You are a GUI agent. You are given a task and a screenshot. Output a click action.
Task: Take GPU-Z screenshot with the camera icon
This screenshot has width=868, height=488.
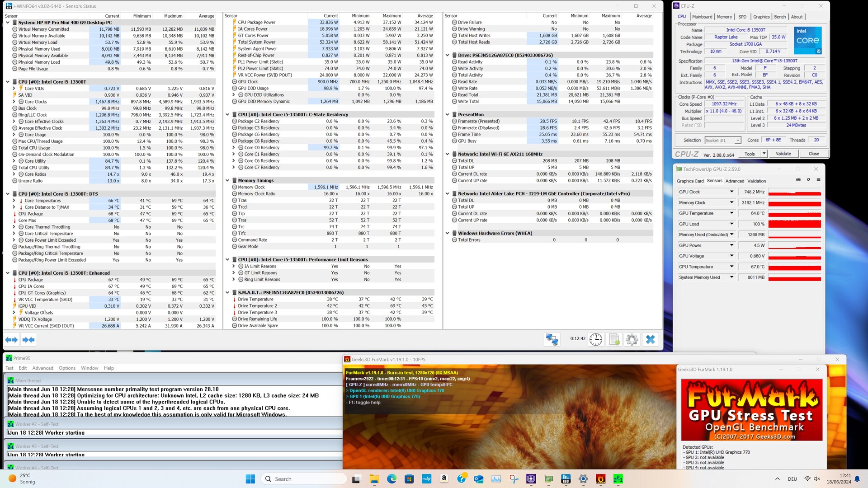click(798, 180)
